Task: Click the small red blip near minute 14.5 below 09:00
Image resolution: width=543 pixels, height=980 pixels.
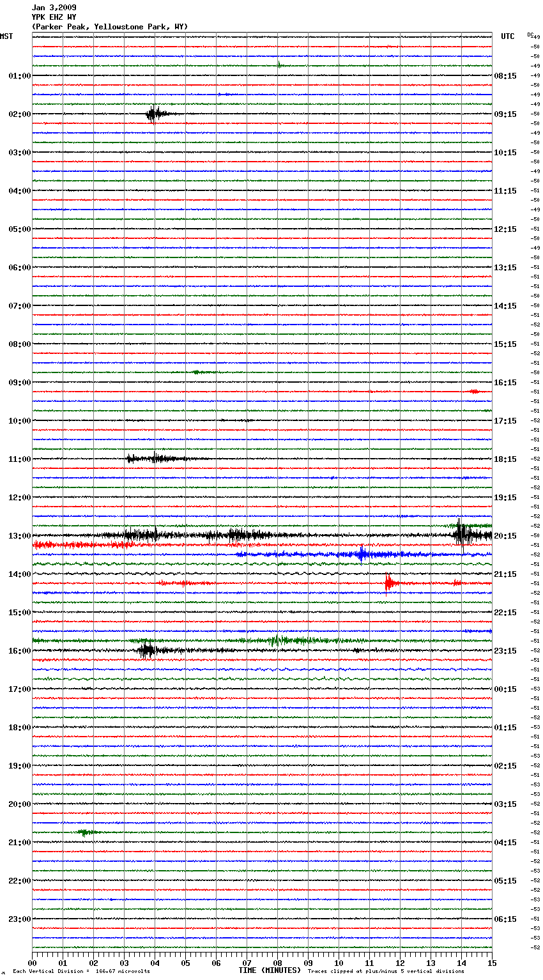Action: tap(474, 392)
